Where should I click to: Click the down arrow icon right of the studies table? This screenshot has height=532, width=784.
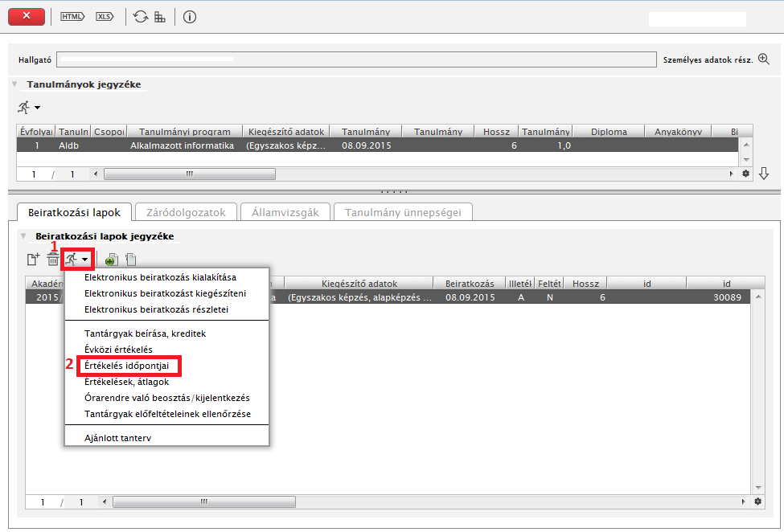click(764, 174)
